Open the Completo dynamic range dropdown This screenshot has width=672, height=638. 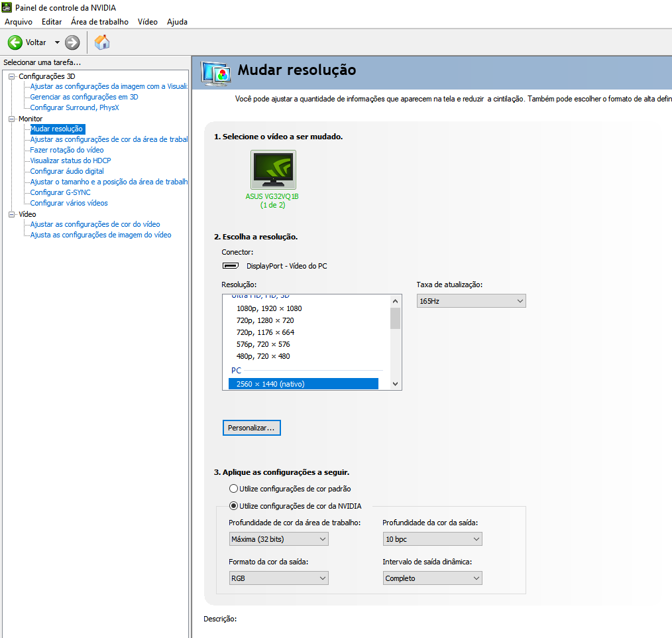pos(433,578)
